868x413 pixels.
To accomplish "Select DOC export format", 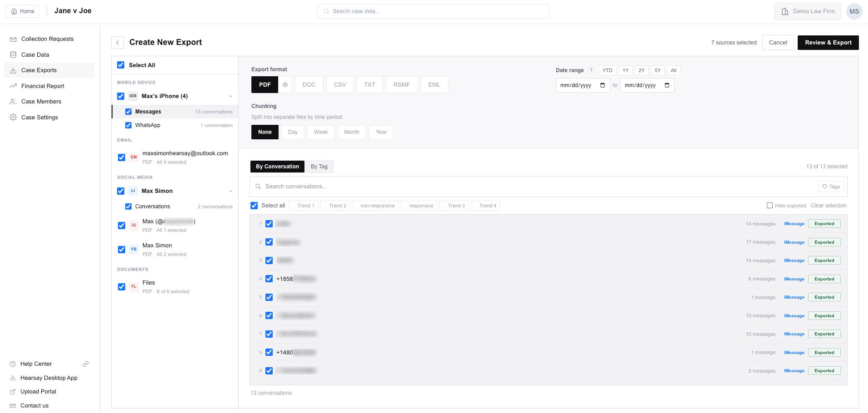I will point(309,85).
